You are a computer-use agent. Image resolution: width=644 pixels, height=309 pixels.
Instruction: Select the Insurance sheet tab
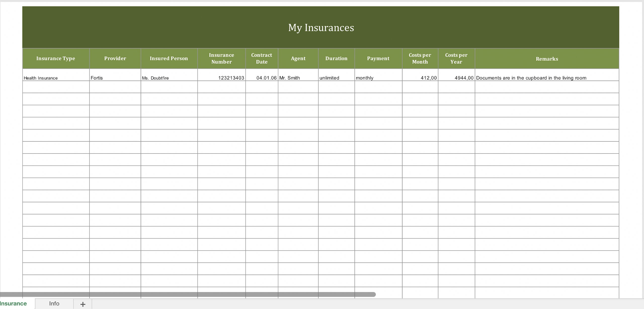click(14, 303)
